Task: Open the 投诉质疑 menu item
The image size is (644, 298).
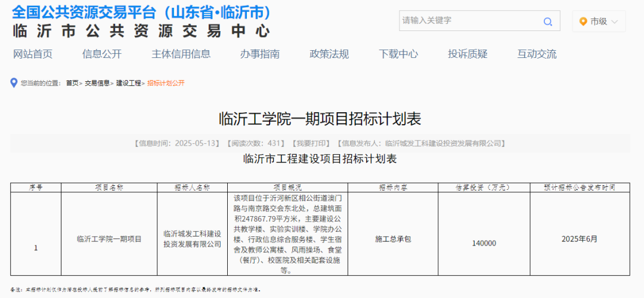Action: (x=467, y=54)
